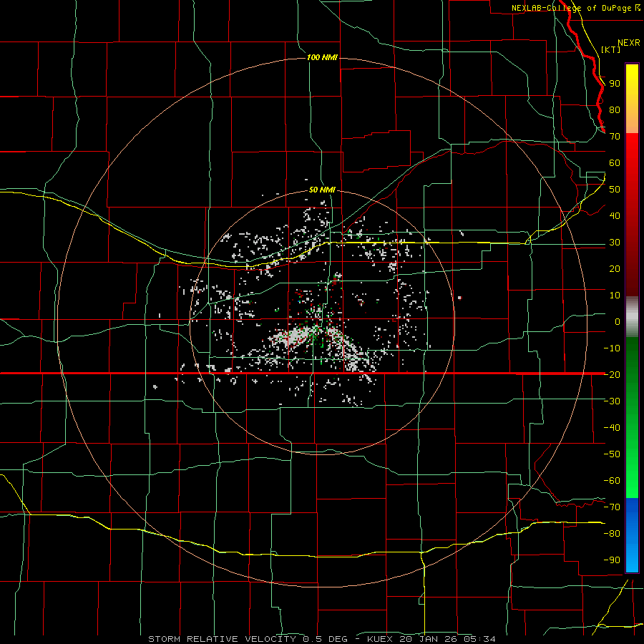Image resolution: width=644 pixels, height=644 pixels.
Task: Click the -40 value on the velocity scale
Action: [612, 428]
